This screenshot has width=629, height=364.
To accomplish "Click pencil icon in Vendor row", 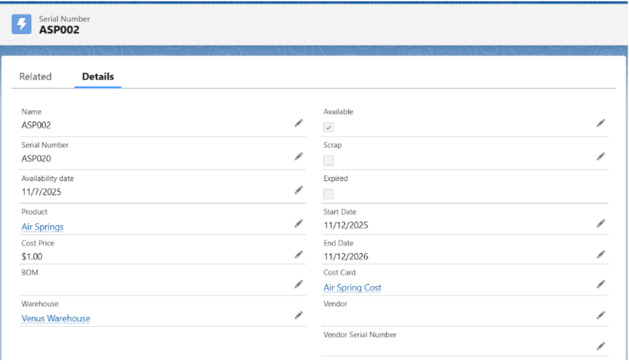I will (x=600, y=315).
